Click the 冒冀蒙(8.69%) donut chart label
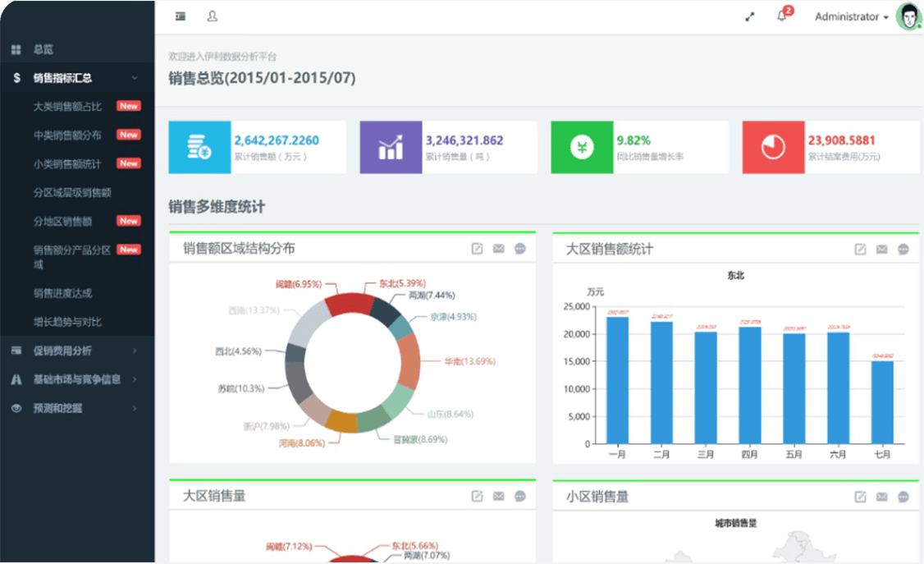The width and height of the screenshot is (924, 564). tap(420, 440)
